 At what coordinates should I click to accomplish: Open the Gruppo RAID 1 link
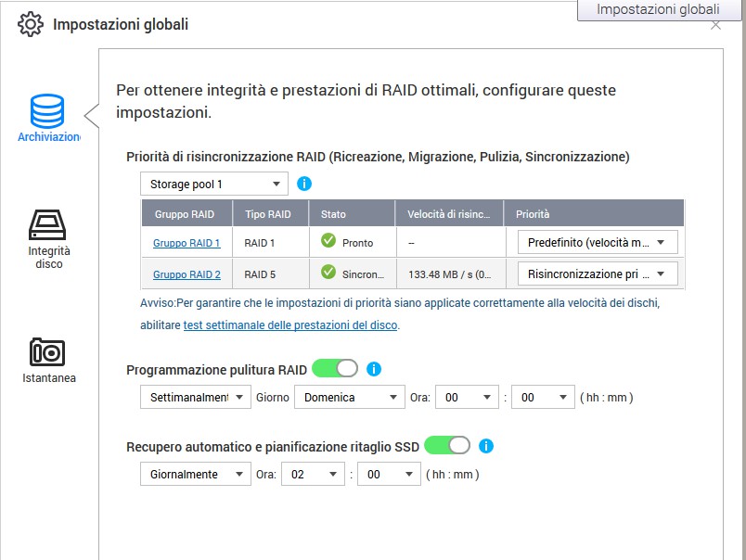coord(186,243)
